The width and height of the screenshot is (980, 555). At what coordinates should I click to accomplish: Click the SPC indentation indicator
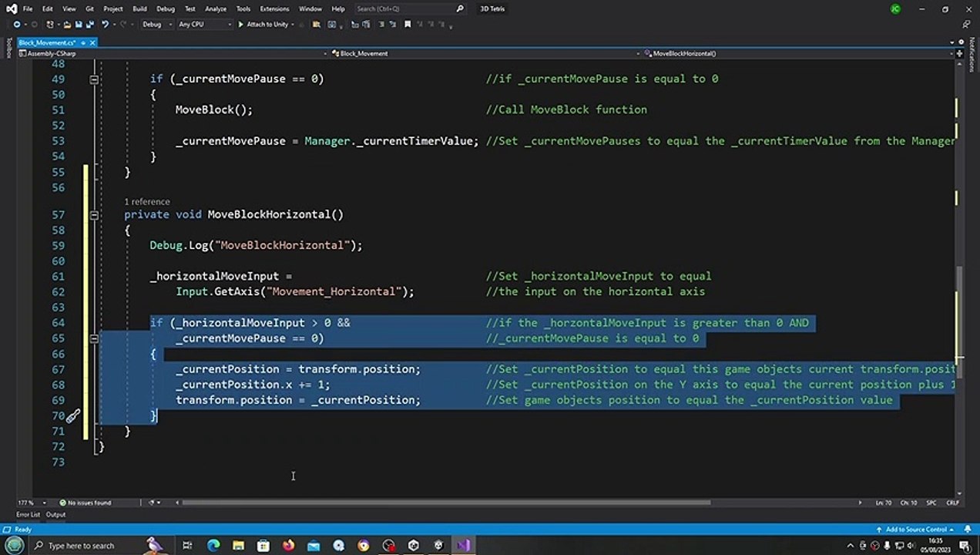coord(931,503)
